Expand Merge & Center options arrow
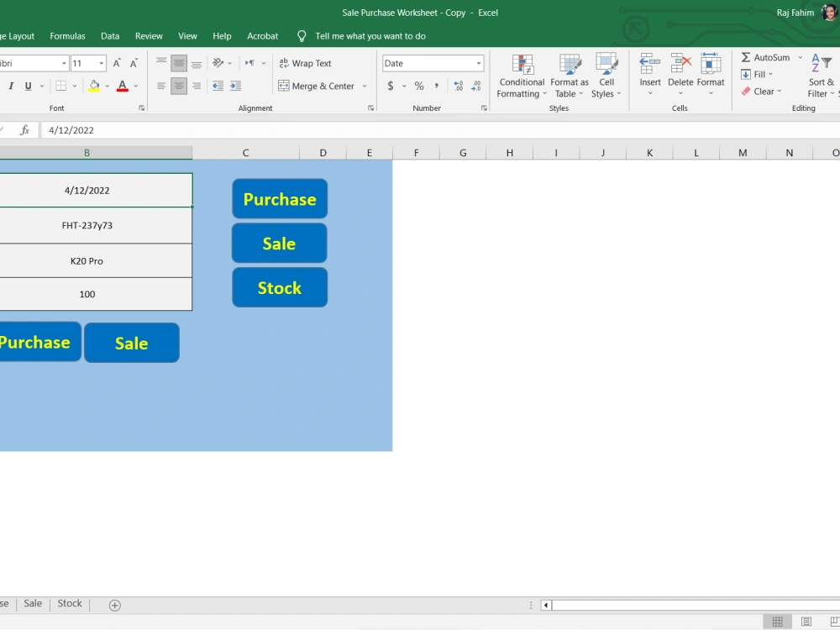 click(x=365, y=86)
